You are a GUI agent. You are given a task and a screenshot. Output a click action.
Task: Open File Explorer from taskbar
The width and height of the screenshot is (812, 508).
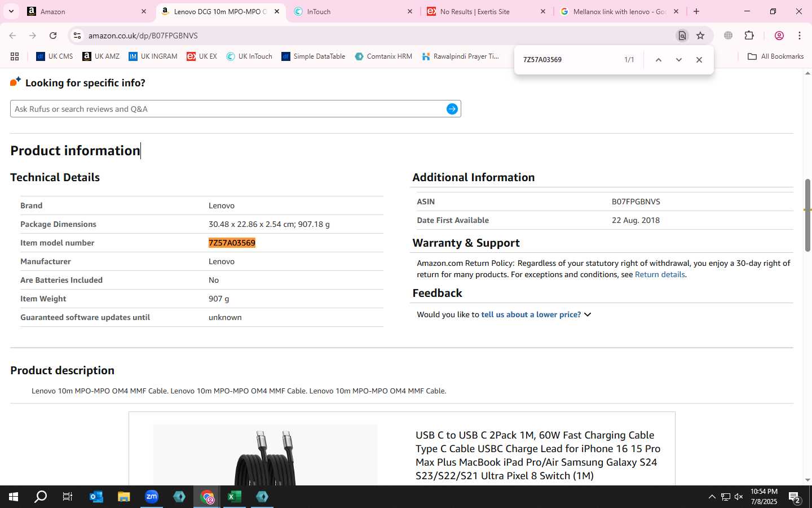124,497
